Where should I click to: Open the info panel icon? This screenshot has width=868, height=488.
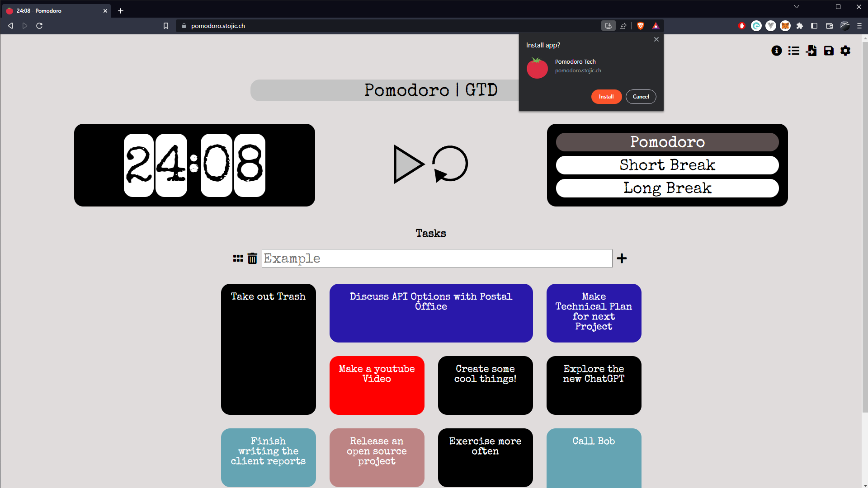(x=777, y=51)
